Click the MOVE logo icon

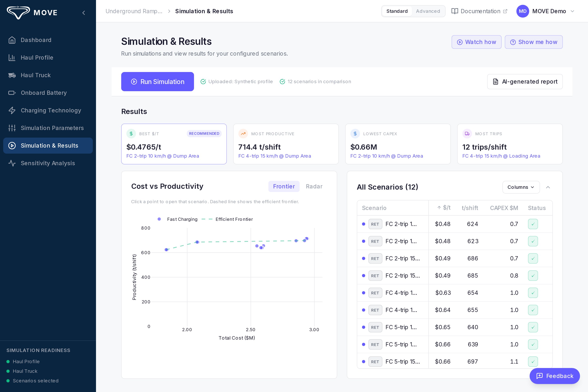click(18, 12)
